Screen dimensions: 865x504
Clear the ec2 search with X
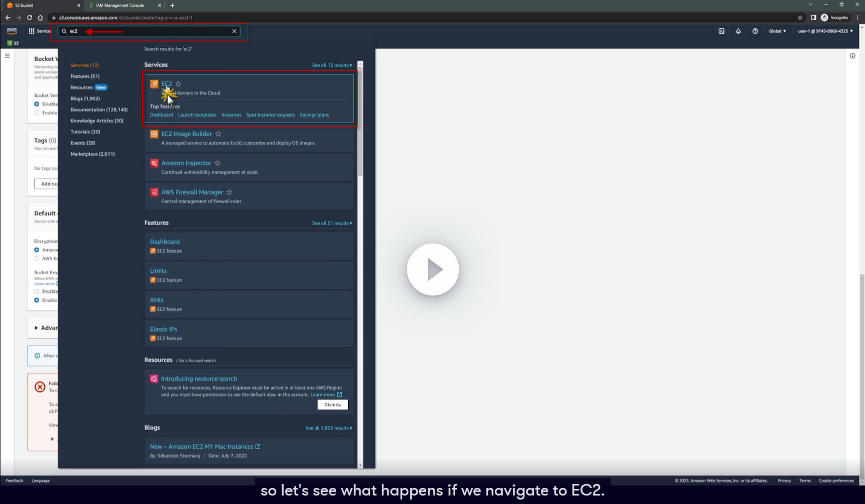(234, 31)
